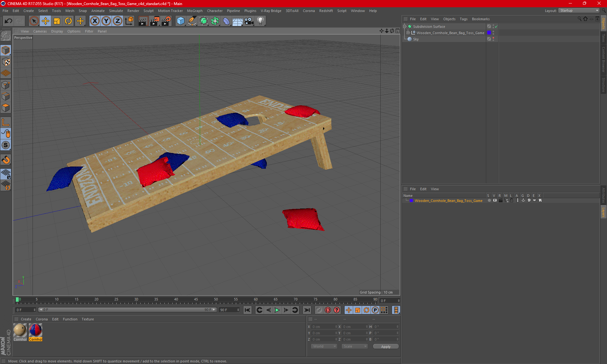
Task: Click layer color swatch for Wooden_Cornhole layer
Action: [411, 201]
